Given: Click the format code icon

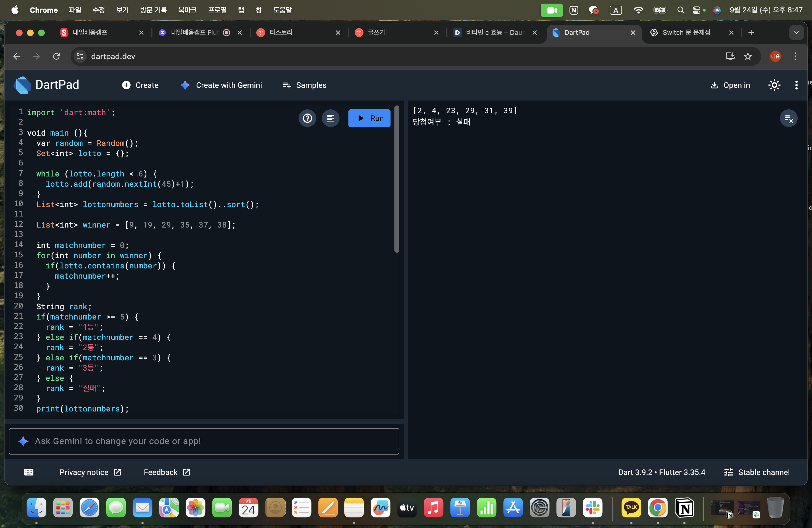Looking at the screenshot, I should pos(330,118).
